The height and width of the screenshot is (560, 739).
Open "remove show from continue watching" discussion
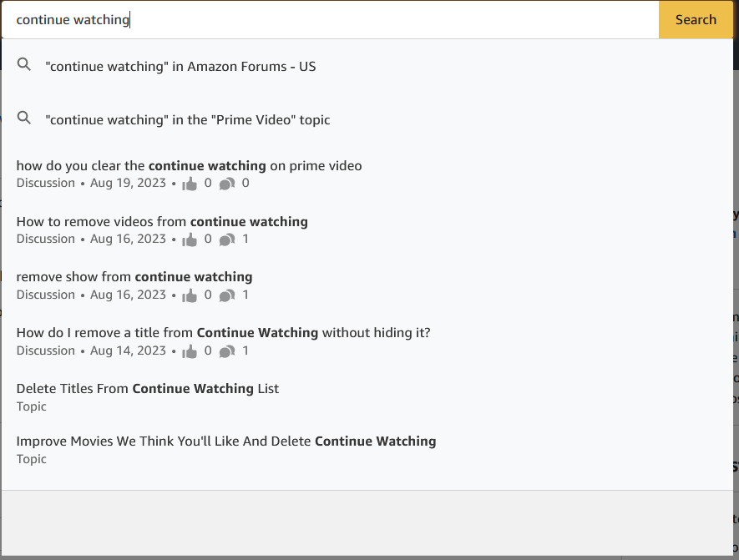point(134,277)
